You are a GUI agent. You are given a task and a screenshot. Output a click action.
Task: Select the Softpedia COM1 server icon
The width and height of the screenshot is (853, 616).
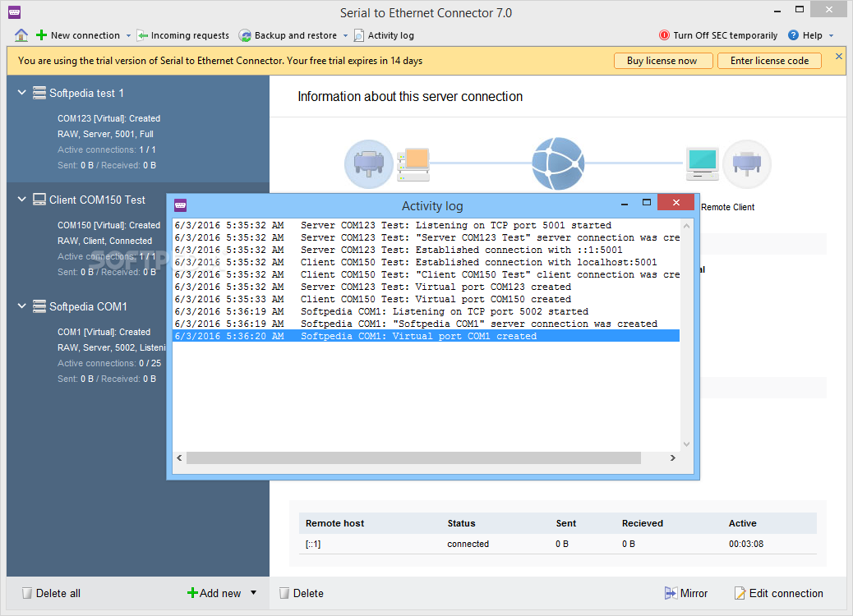point(39,306)
